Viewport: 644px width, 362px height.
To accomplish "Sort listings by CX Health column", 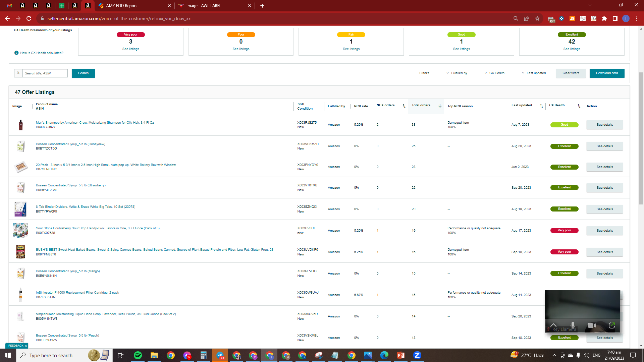I will (x=579, y=106).
